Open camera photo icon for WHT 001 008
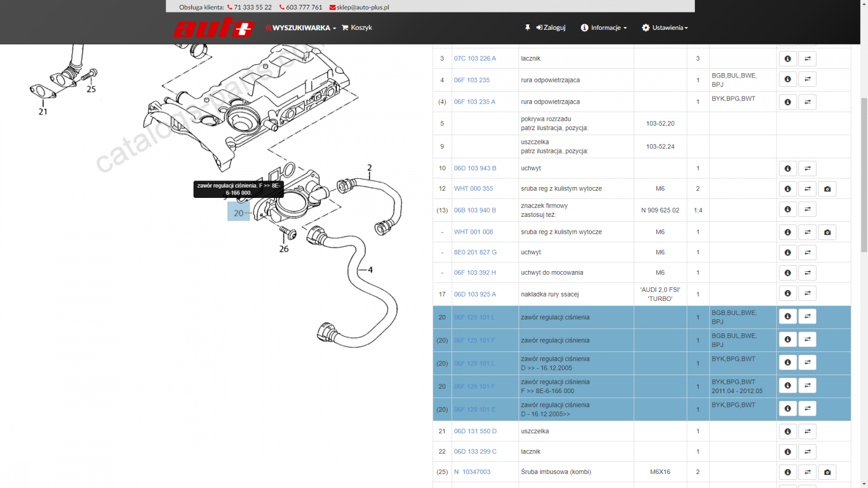Viewport: 868px width, 488px height. pos(827,232)
